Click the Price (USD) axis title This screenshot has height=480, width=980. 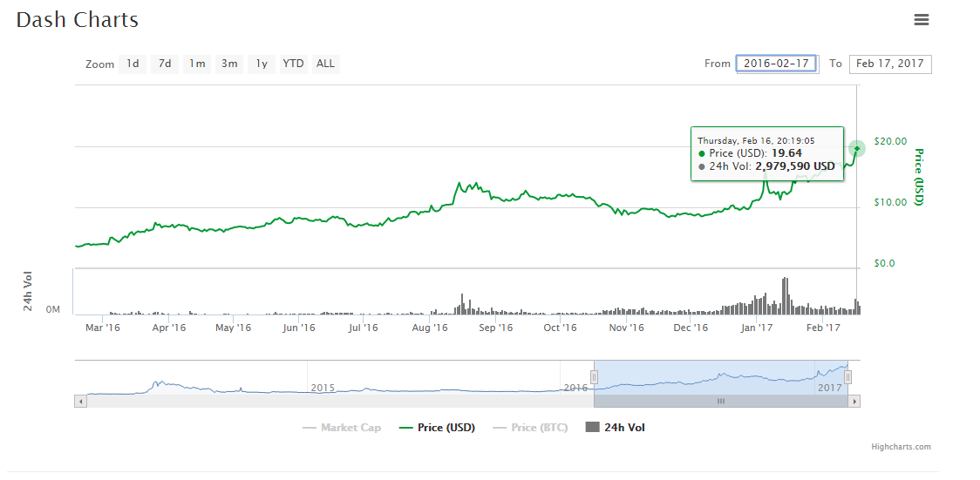pyautogui.click(x=918, y=177)
